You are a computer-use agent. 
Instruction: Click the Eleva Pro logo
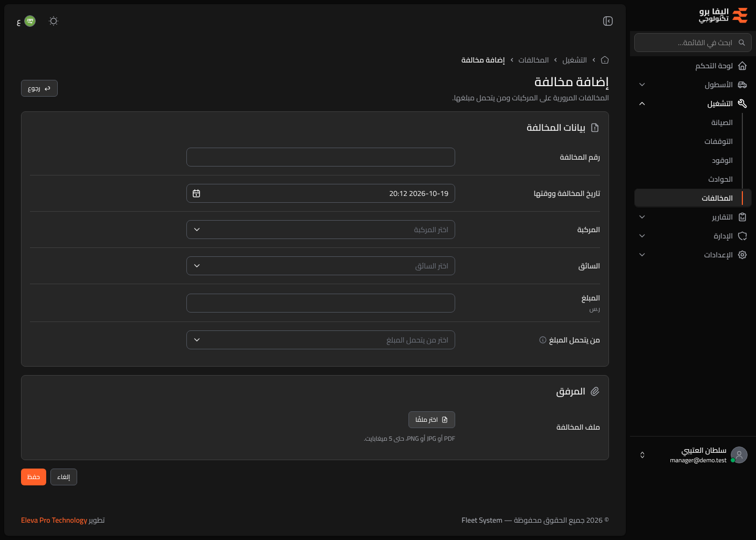point(723,15)
